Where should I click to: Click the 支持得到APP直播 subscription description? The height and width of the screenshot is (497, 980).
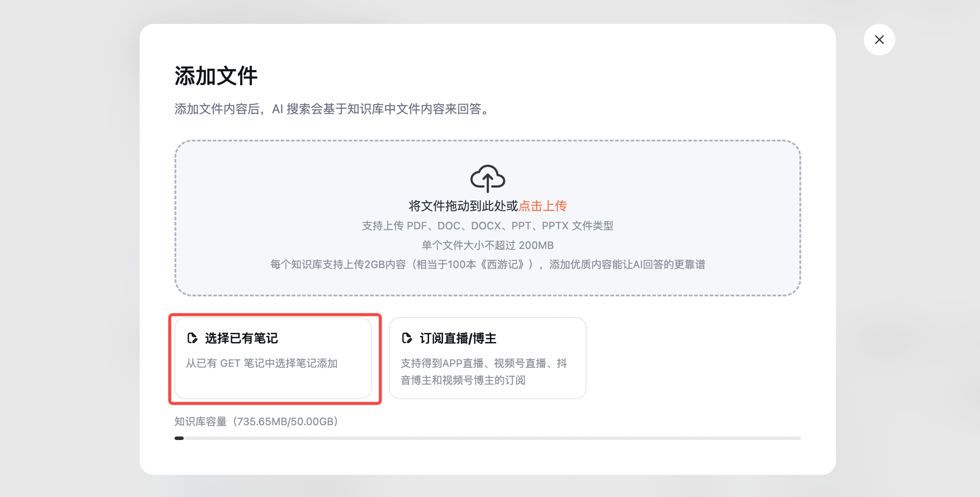(x=483, y=372)
